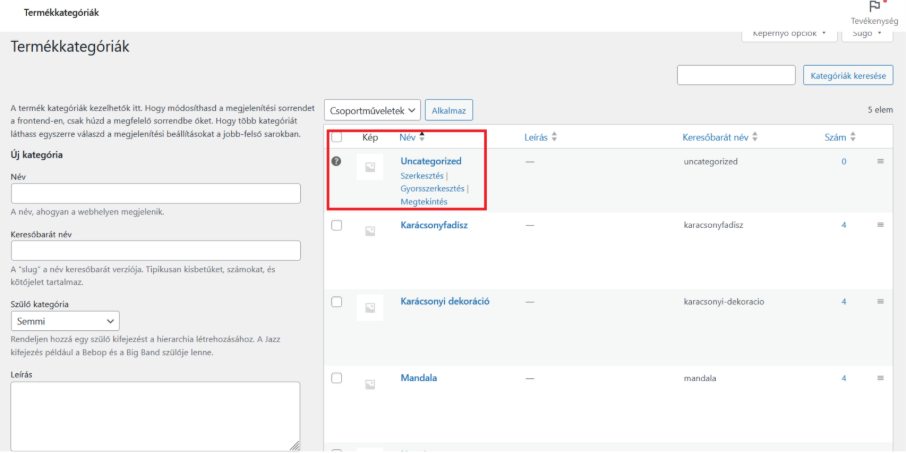Check the select-all checkbox in table header

336,137
